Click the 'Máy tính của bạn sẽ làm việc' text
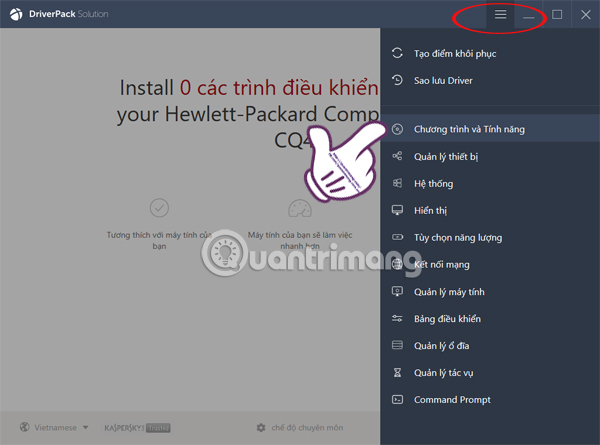The height and width of the screenshot is (445, 600). pos(300,235)
